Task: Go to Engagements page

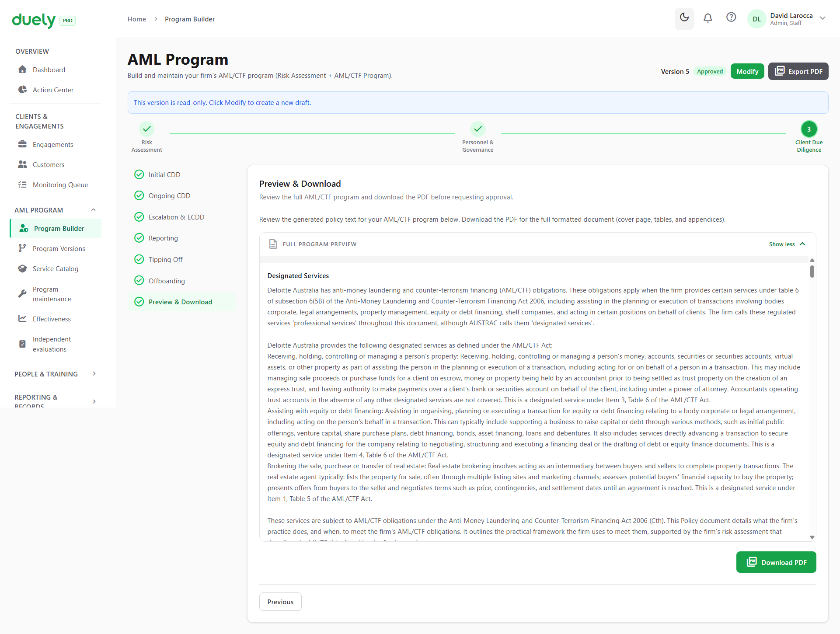Action: (56, 144)
